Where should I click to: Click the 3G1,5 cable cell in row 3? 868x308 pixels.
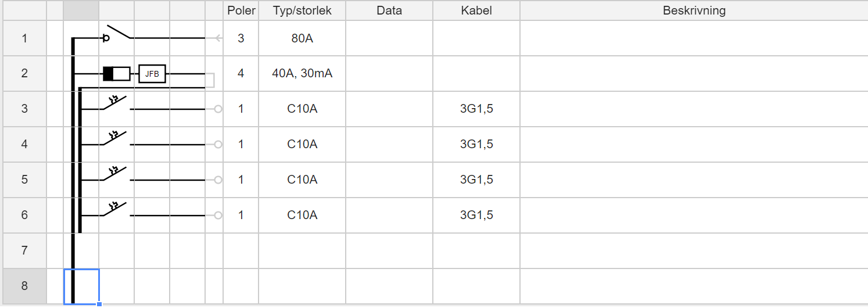(x=476, y=109)
